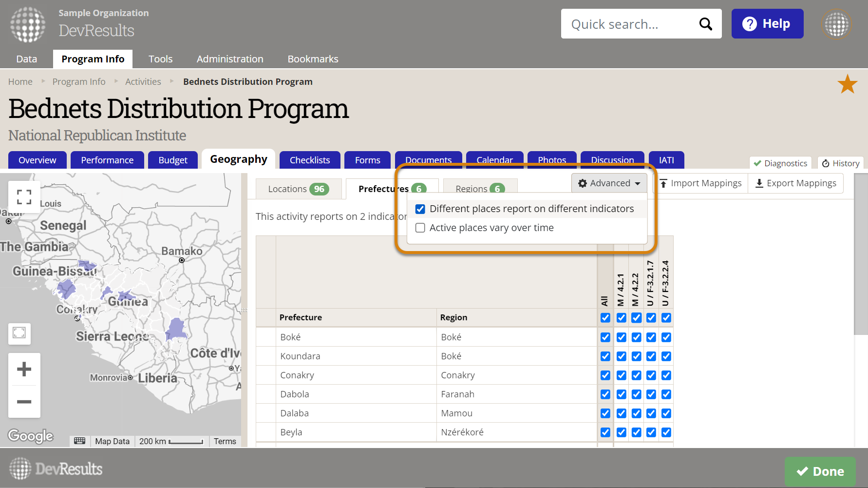The width and height of the screenshot is (868, 488).
Task: Go to Program Info breadcrumb
Action: 79,82
